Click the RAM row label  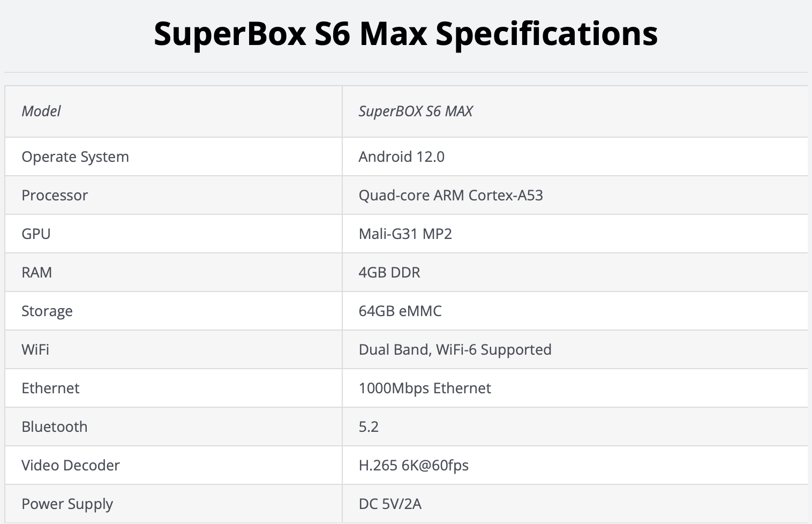(x=36, y=273)
